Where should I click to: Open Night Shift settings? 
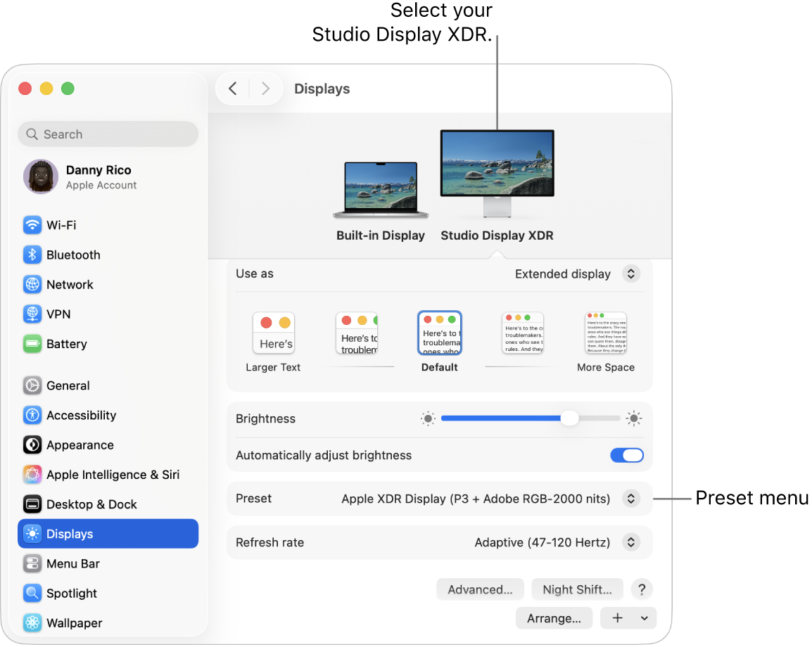(577, 589)
